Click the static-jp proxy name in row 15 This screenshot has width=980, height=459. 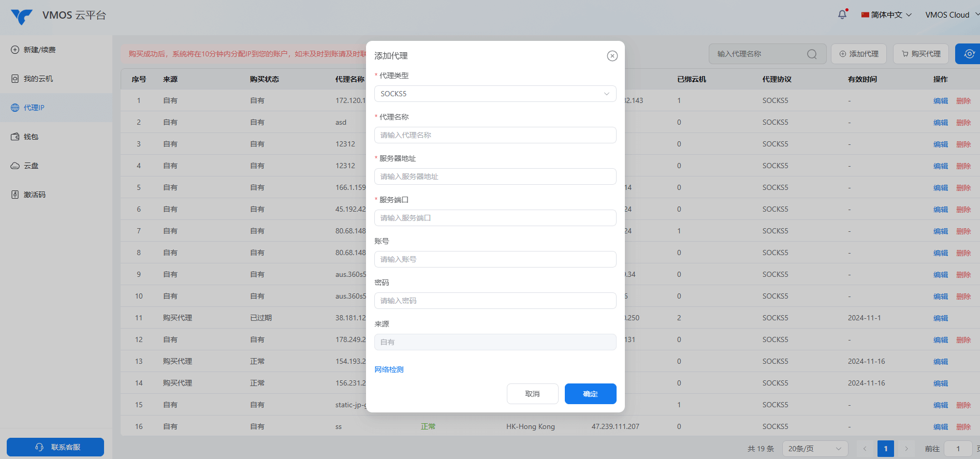click(350, 405)
